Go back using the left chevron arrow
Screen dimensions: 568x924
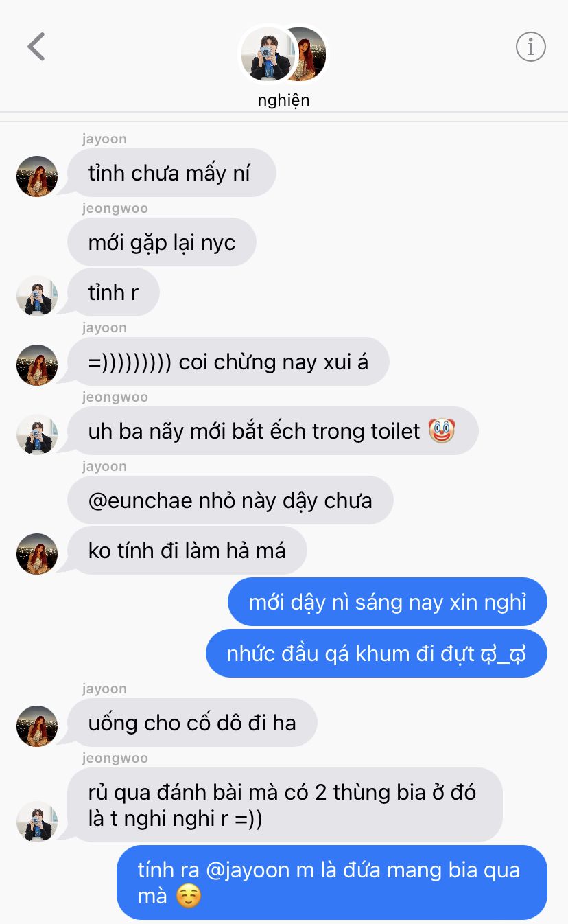36,47
